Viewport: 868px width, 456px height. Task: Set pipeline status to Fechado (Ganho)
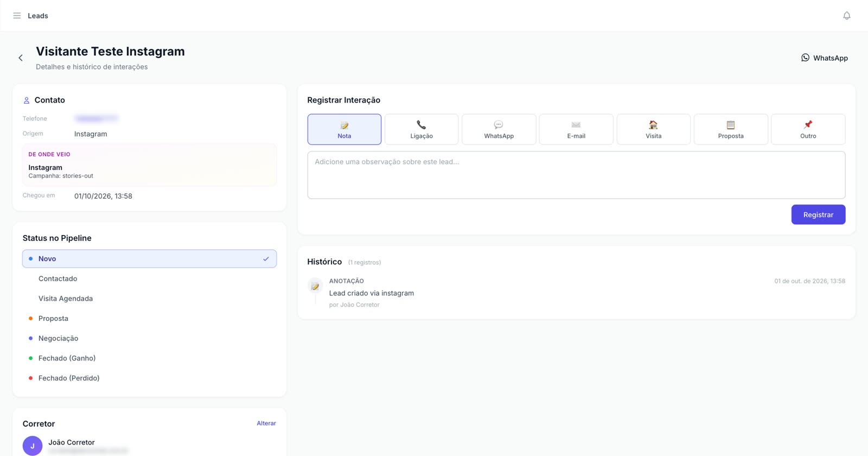(x=149, y=358)
